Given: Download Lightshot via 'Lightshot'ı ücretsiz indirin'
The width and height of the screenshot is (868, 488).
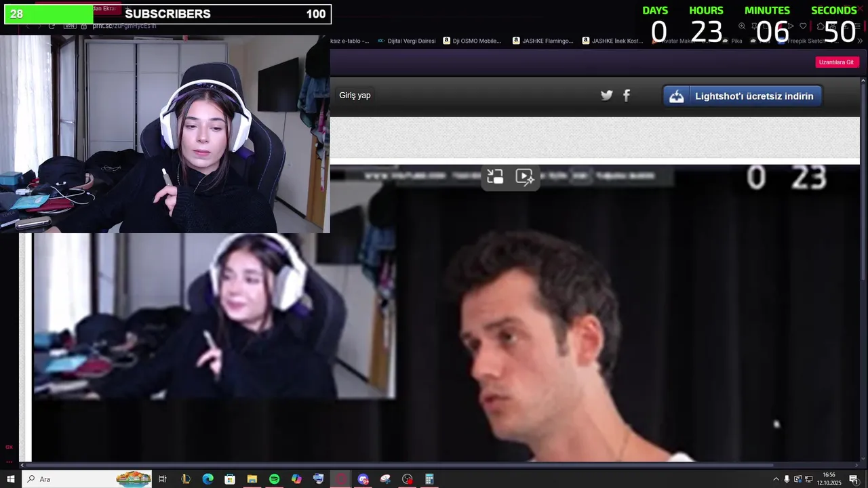Looking at the screenshot, I should [743, 96].
